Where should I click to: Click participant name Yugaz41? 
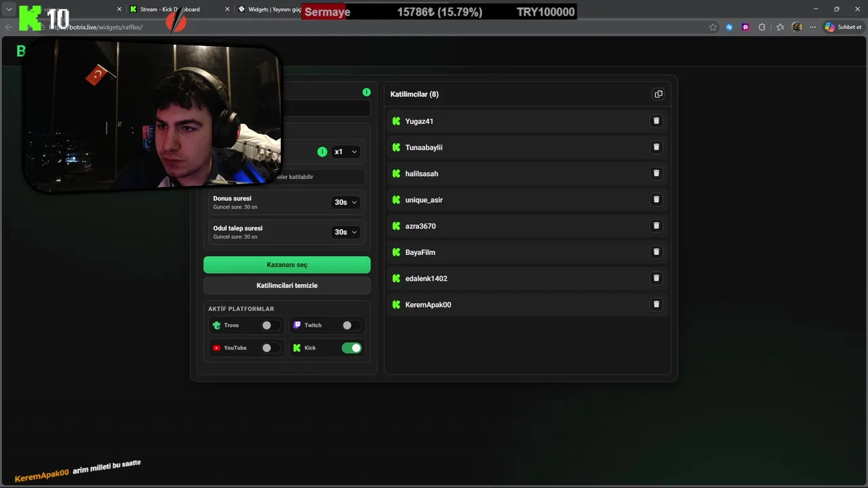click(x=419, y=121)
